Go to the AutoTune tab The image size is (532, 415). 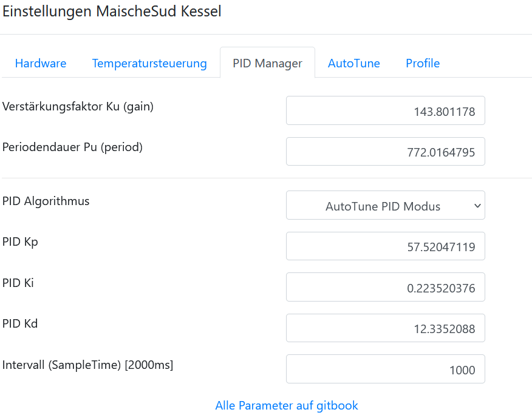pyautogui.click(x=354, y=63)
